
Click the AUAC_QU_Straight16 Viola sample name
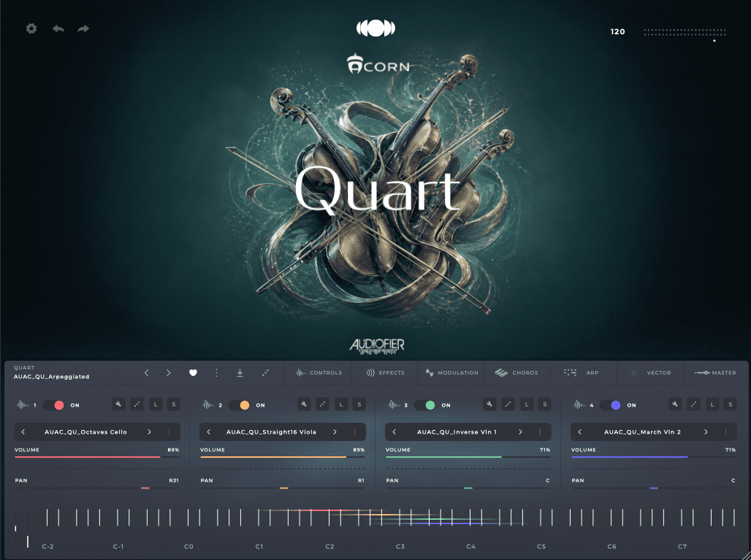click(x=271, y=431)
